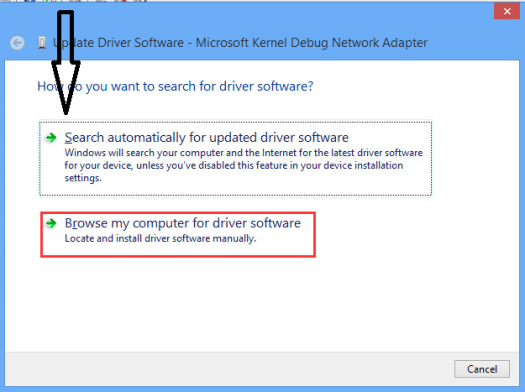Close the Update Driver Software dialog
Viewport: 525px width, 392px height.
coord(507,11)
